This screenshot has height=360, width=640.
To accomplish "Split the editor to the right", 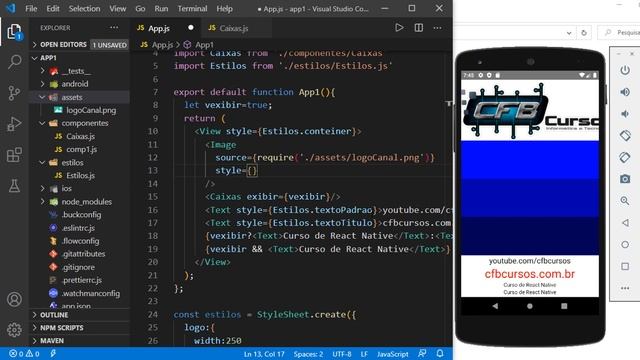I will 419,28.
